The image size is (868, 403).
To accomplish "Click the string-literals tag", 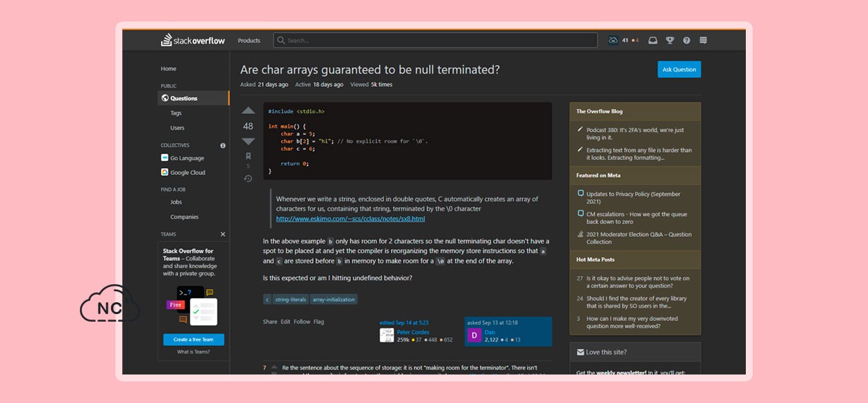I will (x=291, y=299).
